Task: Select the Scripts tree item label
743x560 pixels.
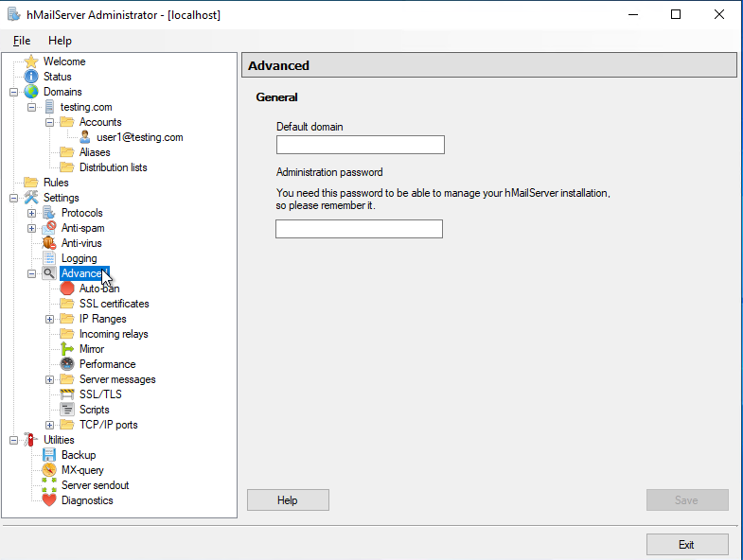Action: tap(94, 410)
